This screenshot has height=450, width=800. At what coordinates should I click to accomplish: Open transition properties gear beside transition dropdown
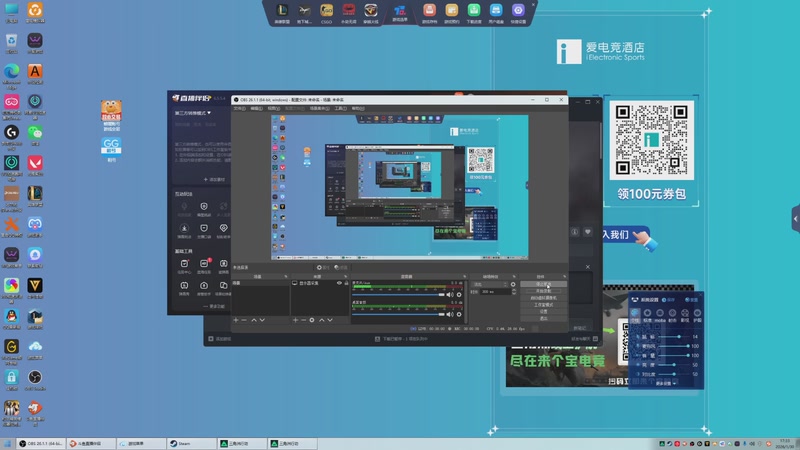(513, 284)
